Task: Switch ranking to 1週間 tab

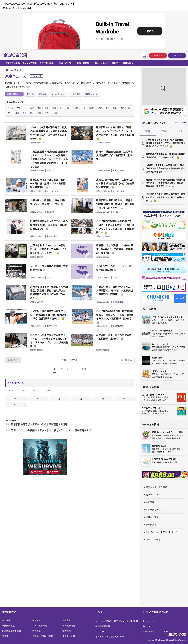Action: point(164,131)
